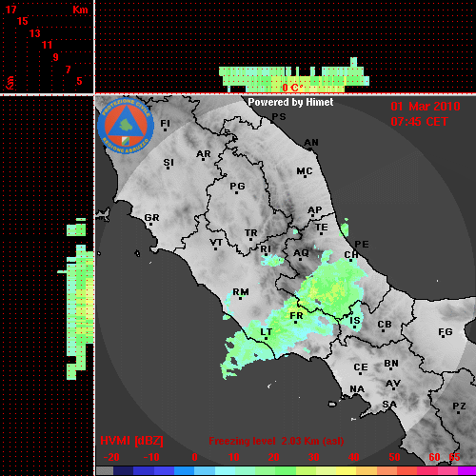Click the TR city label
The width and height of the screenshot is (476, 476).
coord(251,233)
